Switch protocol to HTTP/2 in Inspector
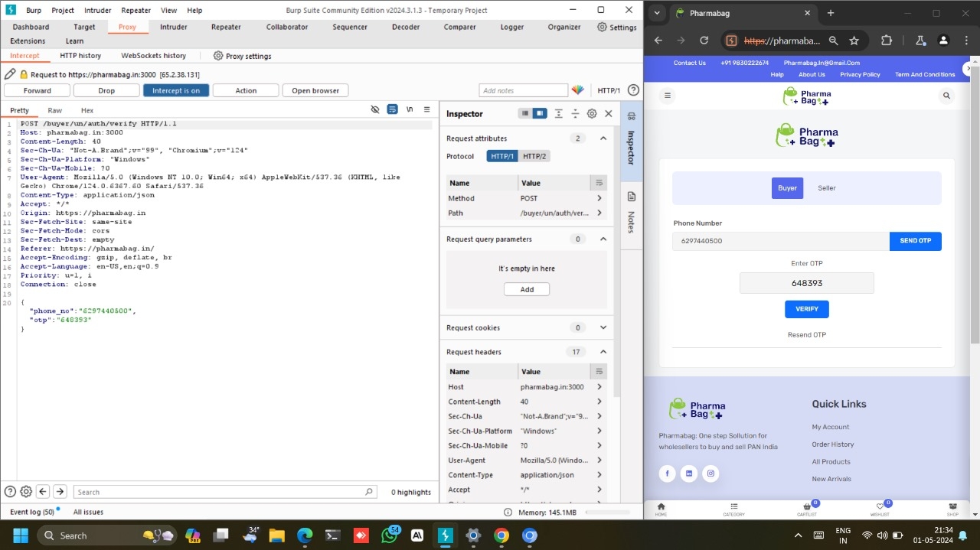Viewport: 980px width, 550px height. coord(534,156)
